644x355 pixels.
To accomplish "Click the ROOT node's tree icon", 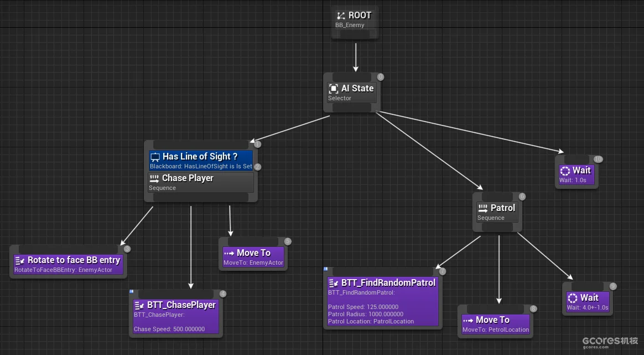I will 341,16.
